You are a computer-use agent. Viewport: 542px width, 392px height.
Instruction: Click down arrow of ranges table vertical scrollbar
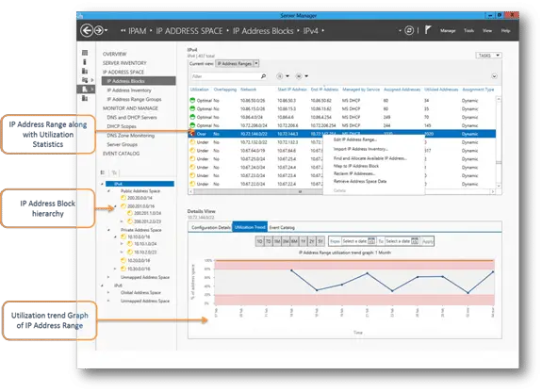(x=499, y=186)
